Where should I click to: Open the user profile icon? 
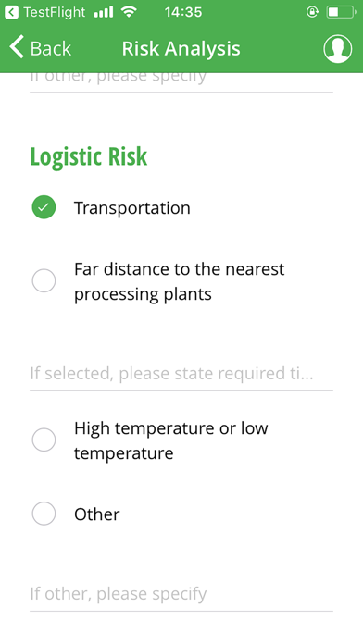tap(337, 48)
